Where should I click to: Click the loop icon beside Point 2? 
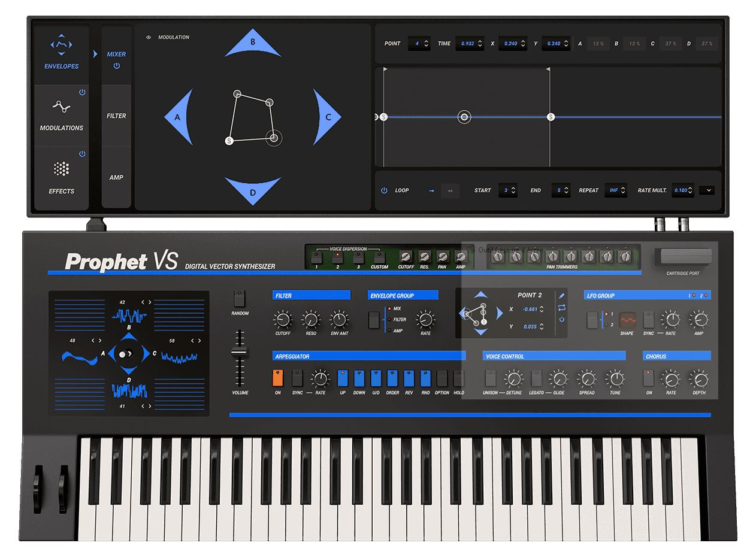point(561,307)
